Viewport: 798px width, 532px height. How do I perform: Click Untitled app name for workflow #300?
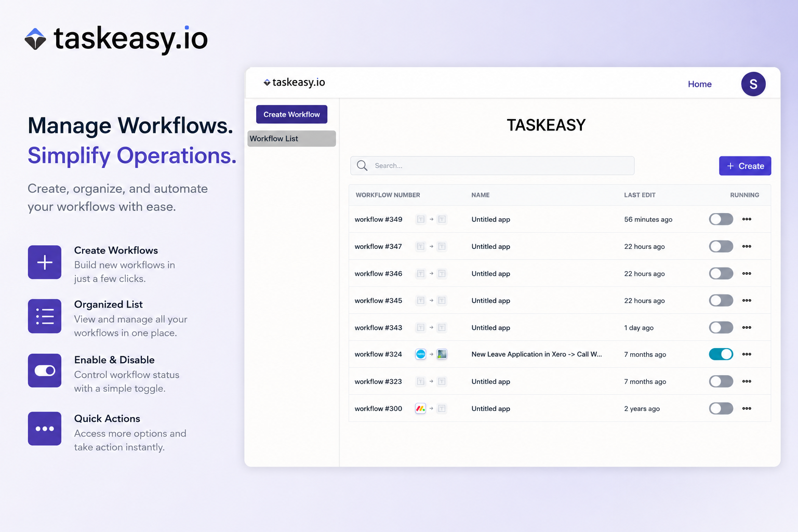click(x=490, y=408)
